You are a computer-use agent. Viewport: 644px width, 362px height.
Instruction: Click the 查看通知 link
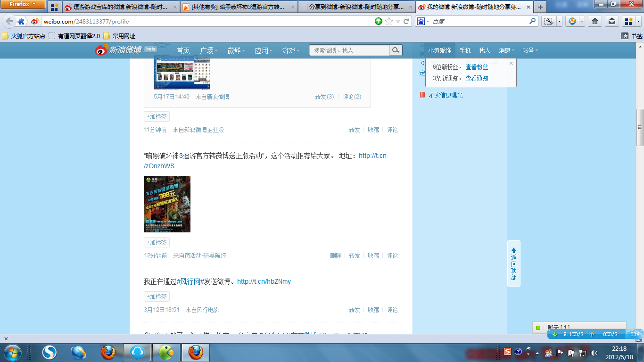pos(477,78)
